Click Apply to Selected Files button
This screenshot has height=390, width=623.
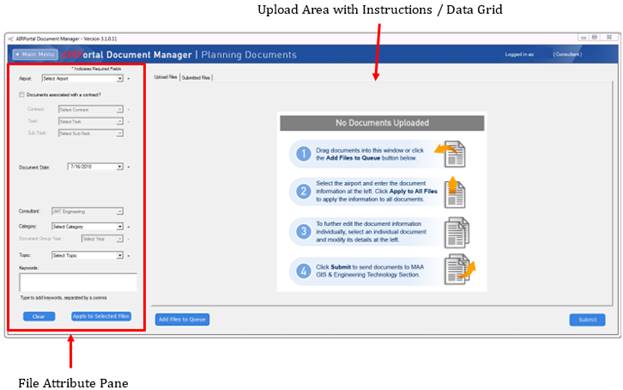pos(101,316)
